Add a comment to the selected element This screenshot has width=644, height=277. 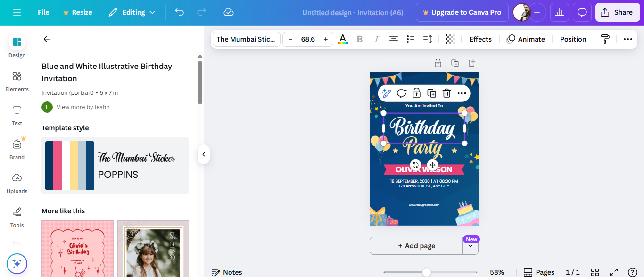(401, 93)
